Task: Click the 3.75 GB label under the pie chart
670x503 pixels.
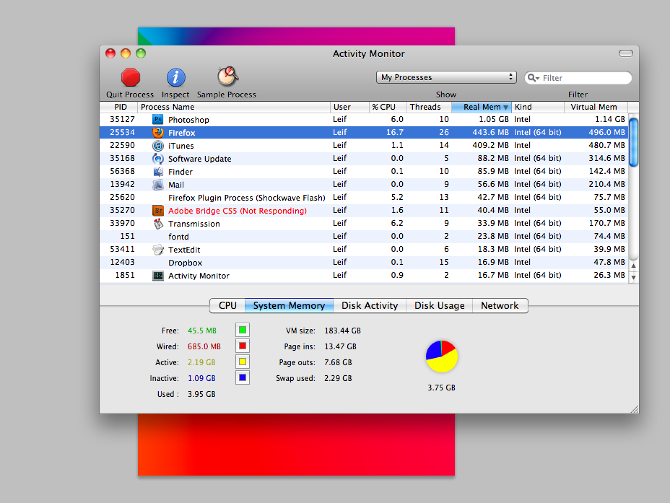Action: 441,388
